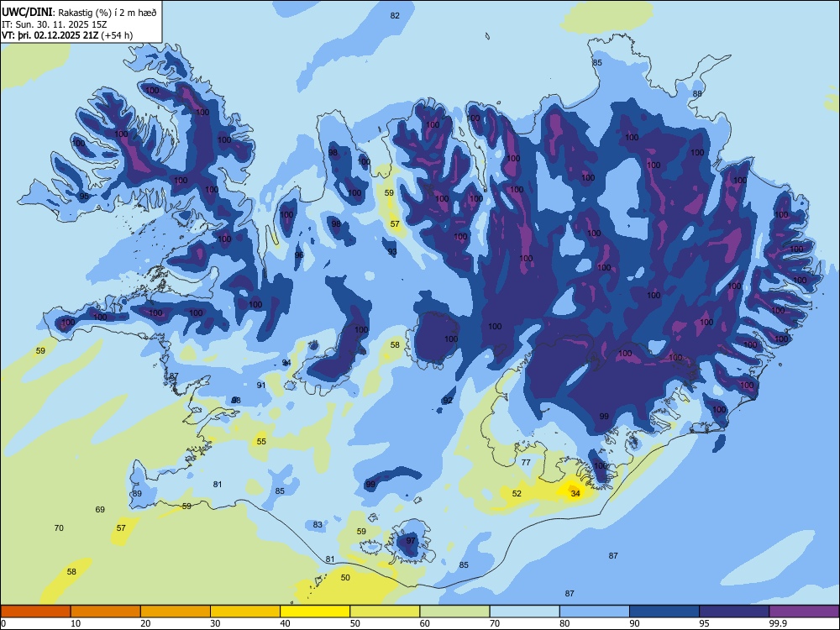Click the legend tick label '99.9'
This screenshot has height=630, width=840.
[778, 623]
